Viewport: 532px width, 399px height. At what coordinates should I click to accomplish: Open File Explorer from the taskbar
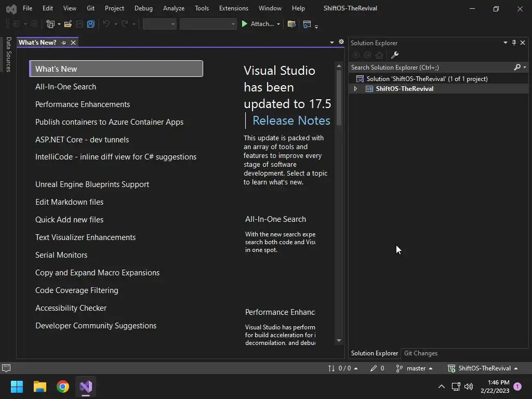(39, 387)
